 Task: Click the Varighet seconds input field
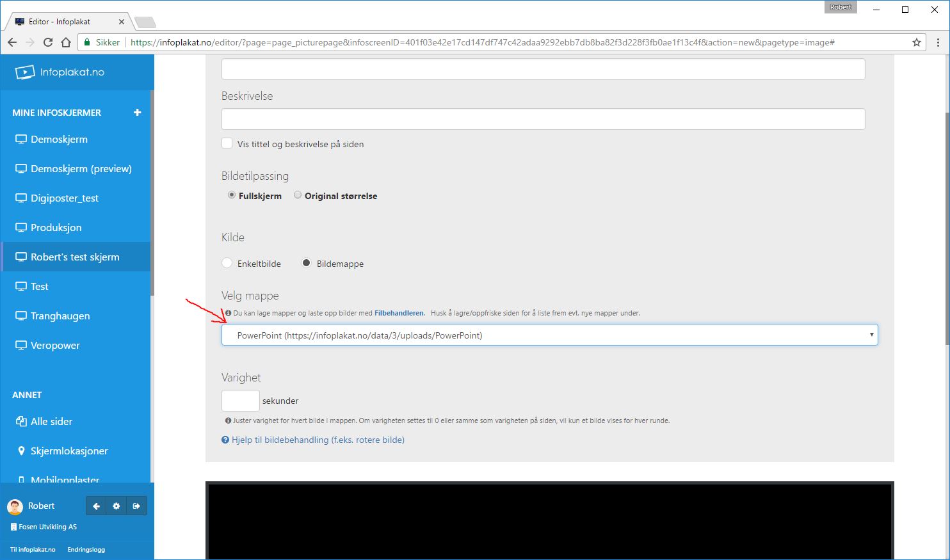tap(240, 401)
